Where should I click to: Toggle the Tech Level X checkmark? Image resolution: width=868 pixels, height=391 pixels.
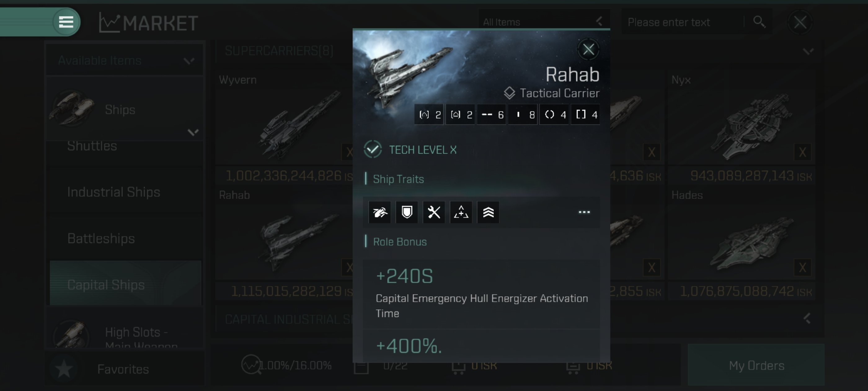(373, 150)
